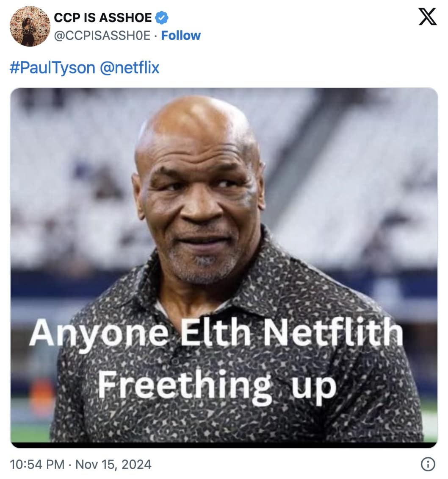Click the 10:54 PM timestamp
The height and width of the screenshot is (479, 448).
click(x=37, y=464)
